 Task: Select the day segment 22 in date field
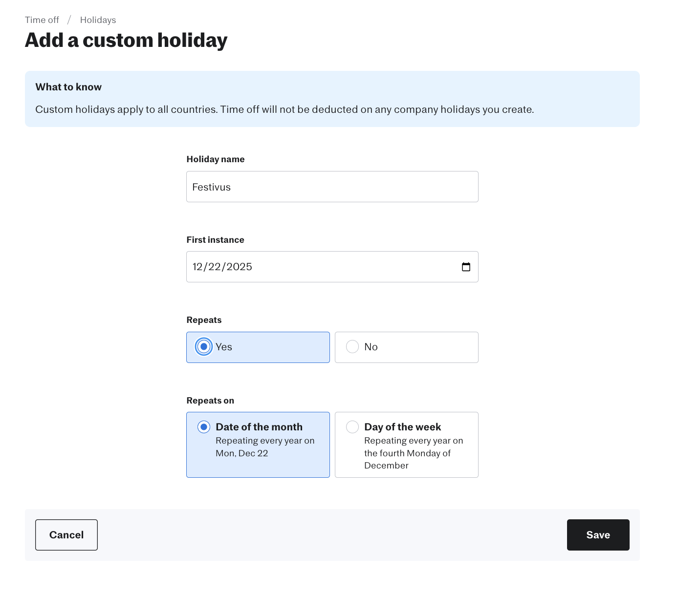[215, 267]
